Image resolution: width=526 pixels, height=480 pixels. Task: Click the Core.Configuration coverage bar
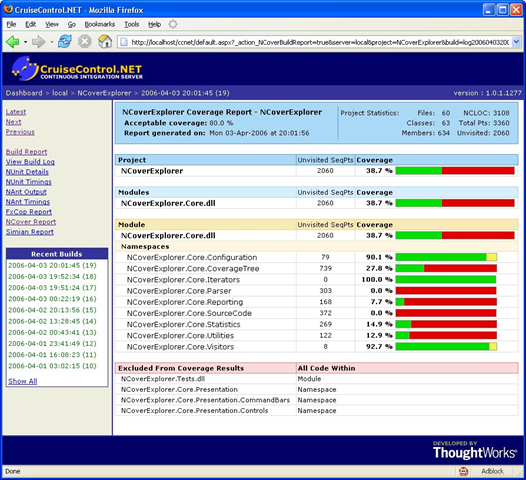tap(446, 257)
